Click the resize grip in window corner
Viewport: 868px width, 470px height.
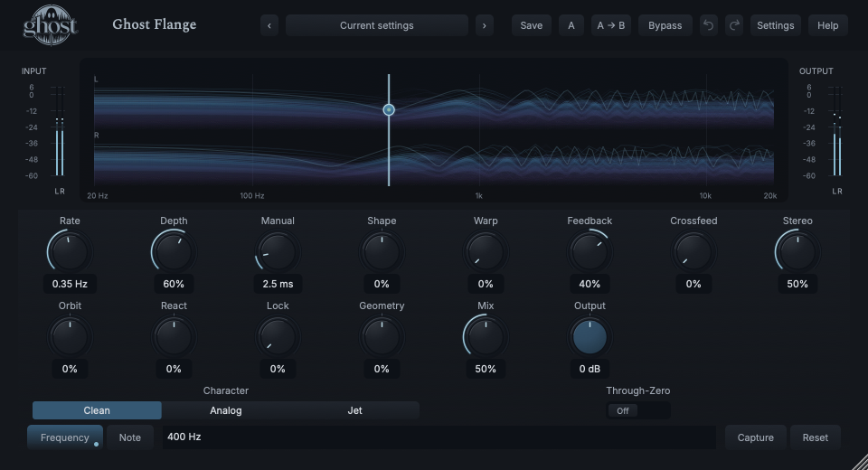point(860,462)
